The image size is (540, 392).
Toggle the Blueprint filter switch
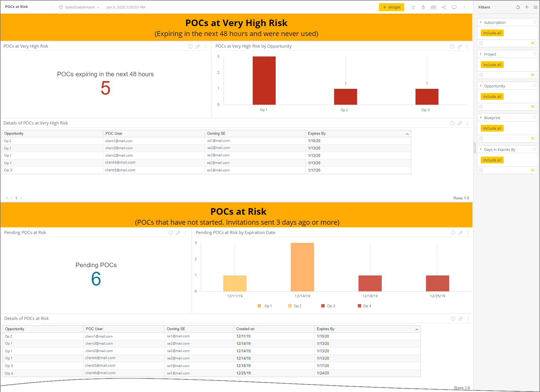click(534, 138)
